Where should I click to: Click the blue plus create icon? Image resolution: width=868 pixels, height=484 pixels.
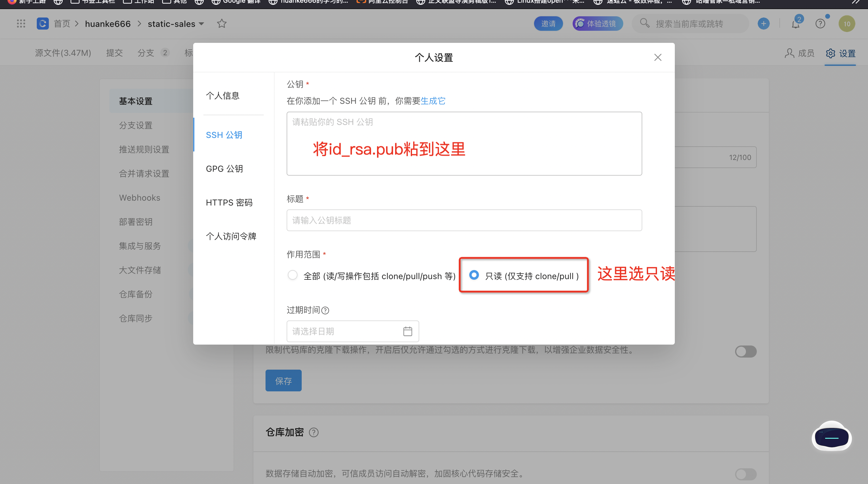click(763, 24)
